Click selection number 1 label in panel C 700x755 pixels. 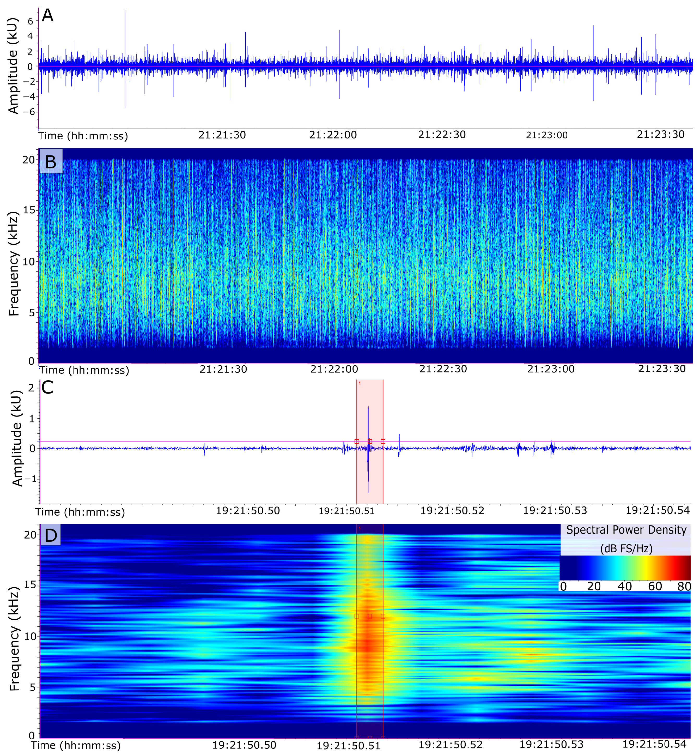(360, 384)
